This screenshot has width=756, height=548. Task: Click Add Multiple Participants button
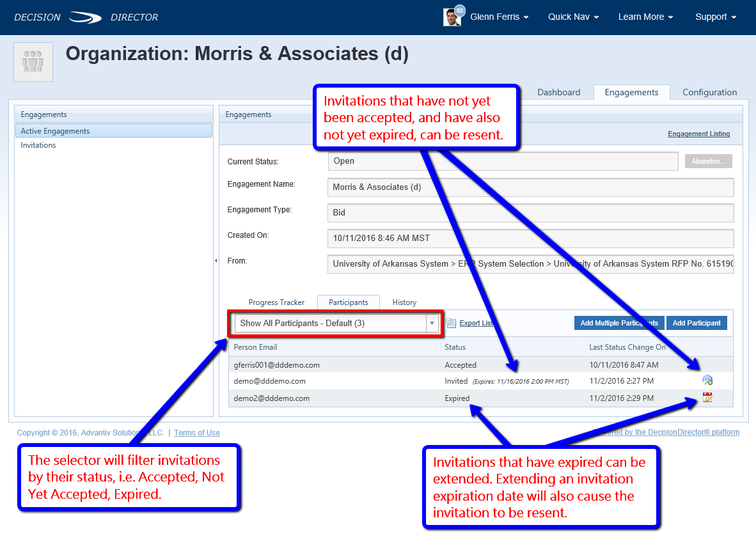(619, 323)
